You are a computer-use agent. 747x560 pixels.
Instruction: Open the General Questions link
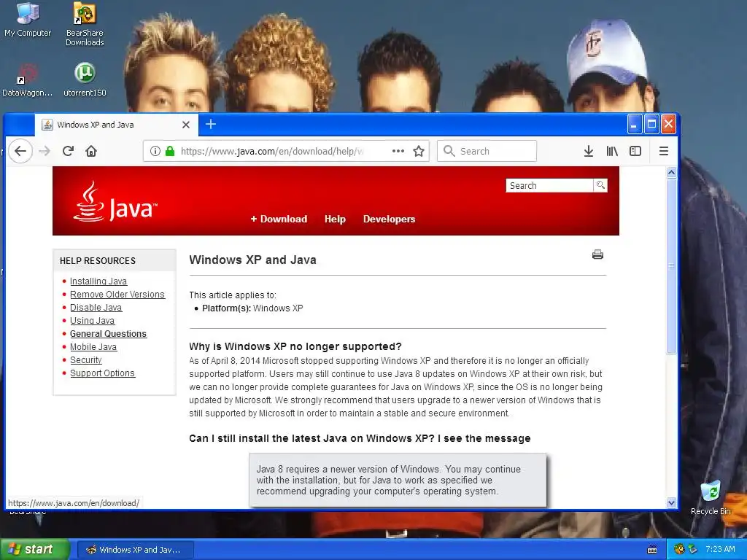[x=108, y=334]
